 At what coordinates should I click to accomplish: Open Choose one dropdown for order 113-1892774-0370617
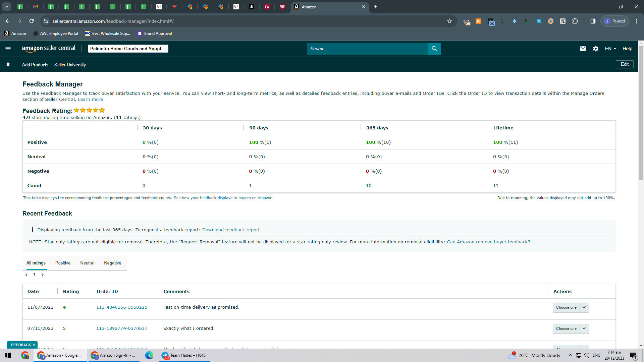(571, 328)
